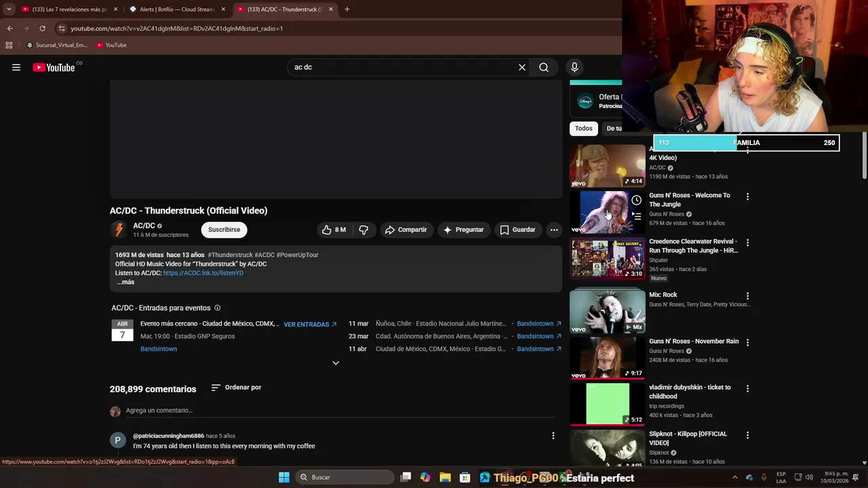Save video with the Guardar button
The width and height of the screenshot is (868, 488).
(517, 230)
